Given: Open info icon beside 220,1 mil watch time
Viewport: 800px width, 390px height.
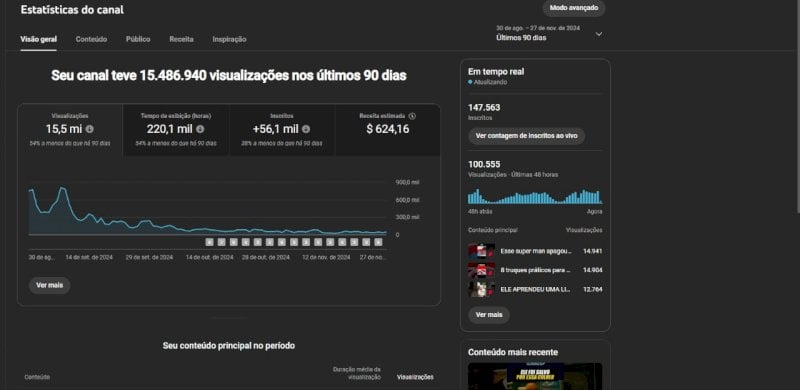Looking at the screenshot, I should [200, 129].
